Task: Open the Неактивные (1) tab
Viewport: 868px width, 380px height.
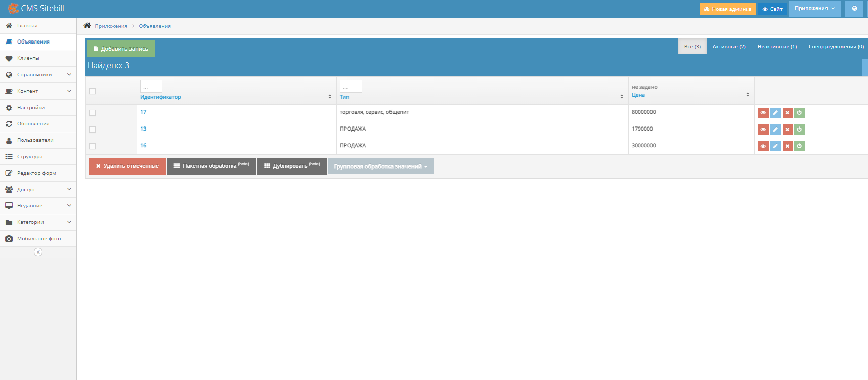Action: [x=776, y=47]
